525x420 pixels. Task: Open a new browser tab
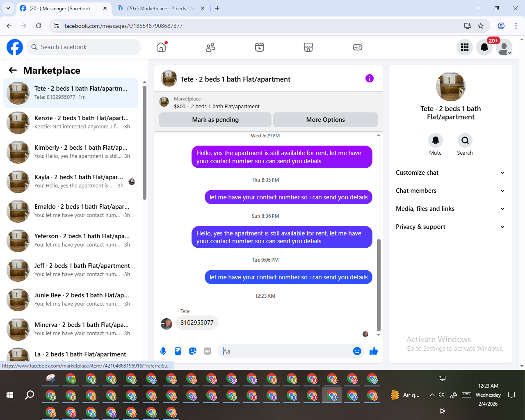pyautogui.click(x=217, y=8)
